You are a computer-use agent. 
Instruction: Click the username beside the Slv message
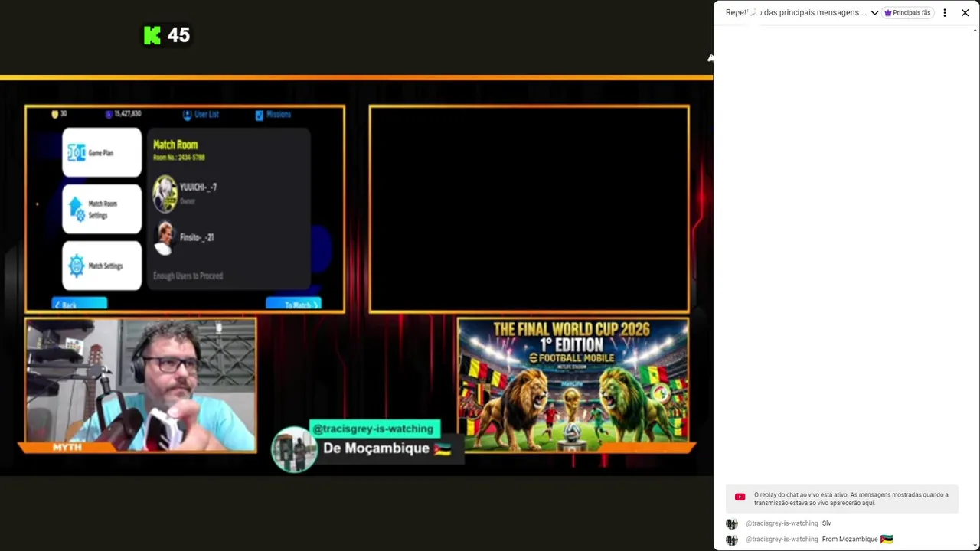point(782,523)
